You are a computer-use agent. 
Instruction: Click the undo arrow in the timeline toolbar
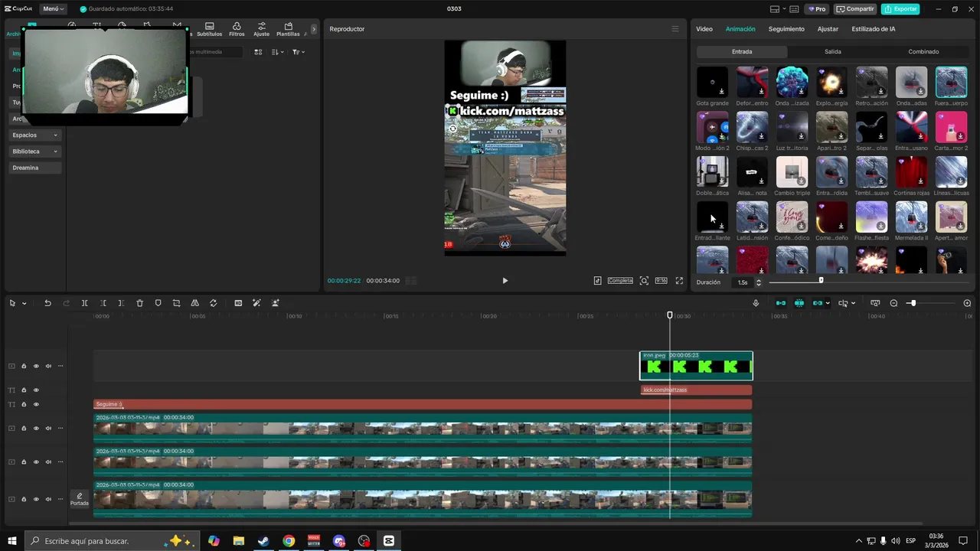pos(47,303)
